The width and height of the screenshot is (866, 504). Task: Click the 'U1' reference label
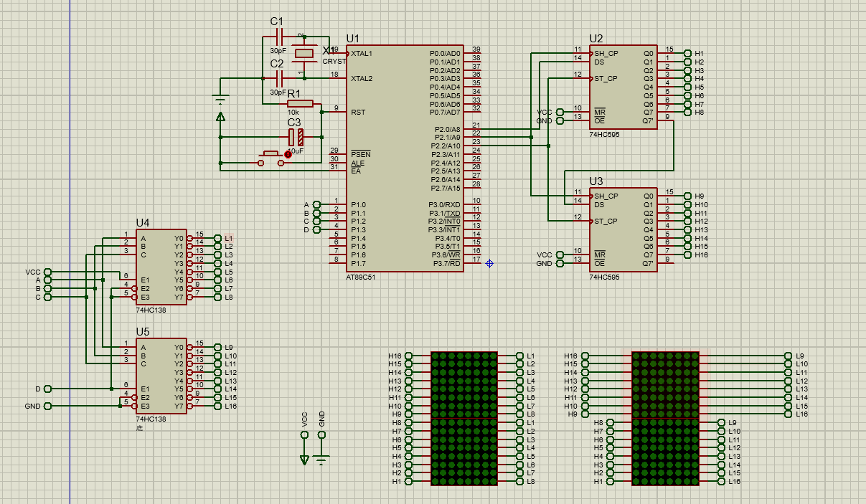[x=353, y=38]
